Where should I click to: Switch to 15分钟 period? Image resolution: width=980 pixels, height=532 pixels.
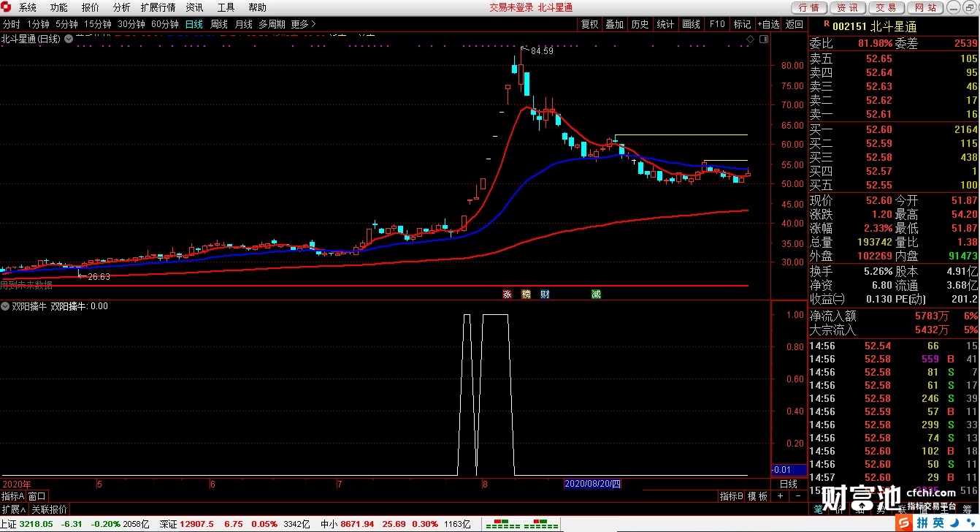98,24
